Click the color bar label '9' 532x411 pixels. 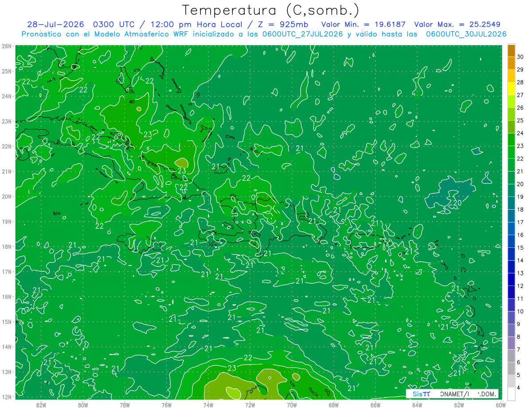click(519, 325)
